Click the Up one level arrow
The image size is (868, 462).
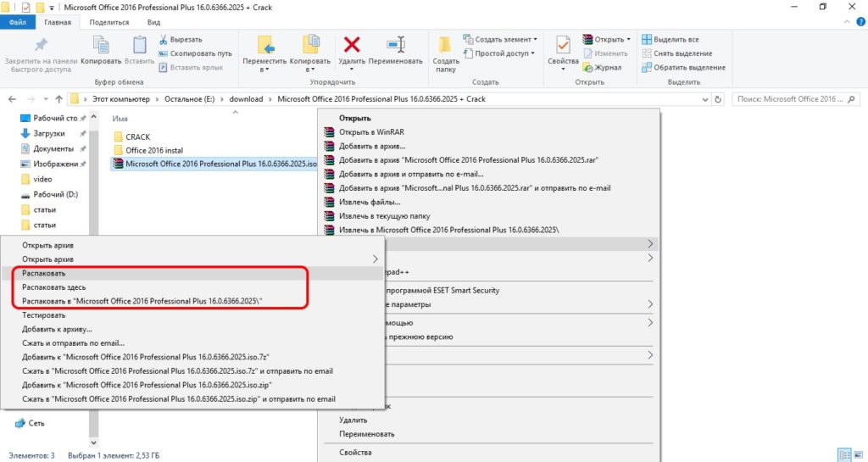[59, 99]
